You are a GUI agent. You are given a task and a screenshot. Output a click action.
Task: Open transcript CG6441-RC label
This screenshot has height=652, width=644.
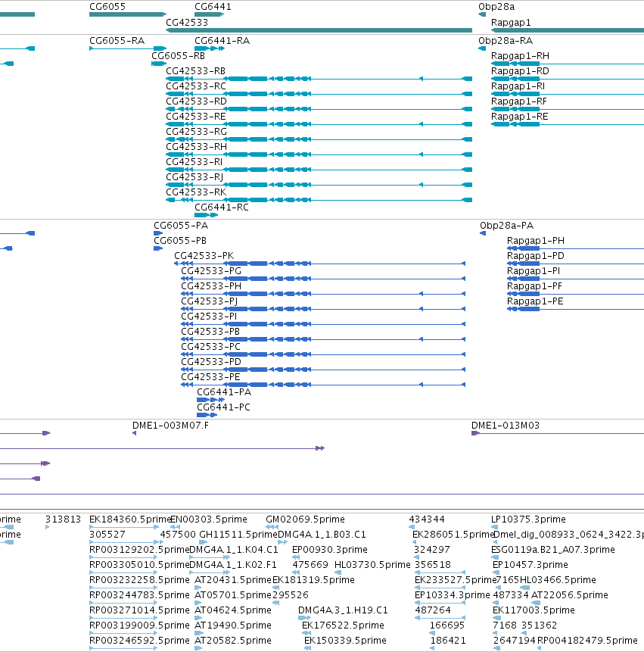tap(222, 207)
